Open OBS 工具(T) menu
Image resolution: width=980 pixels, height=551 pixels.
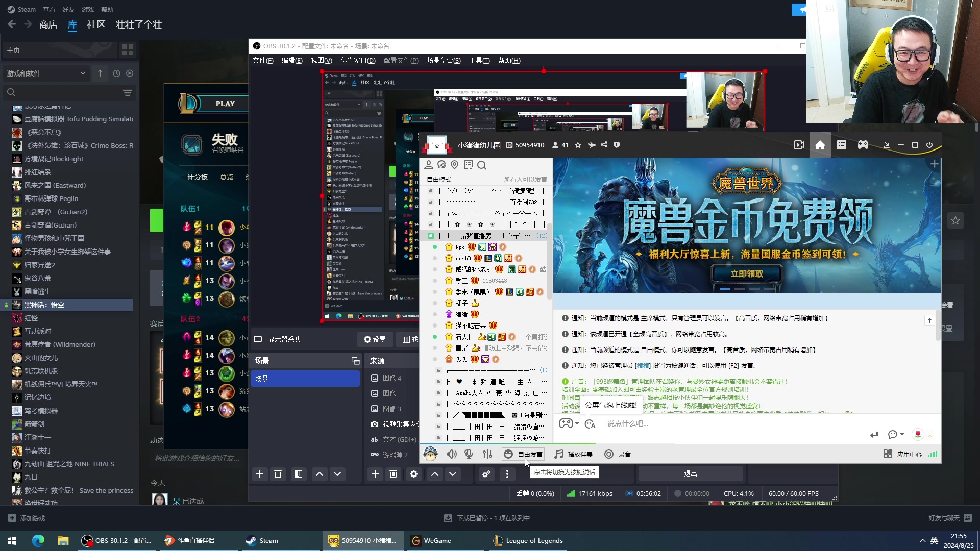tap(479, 60)
